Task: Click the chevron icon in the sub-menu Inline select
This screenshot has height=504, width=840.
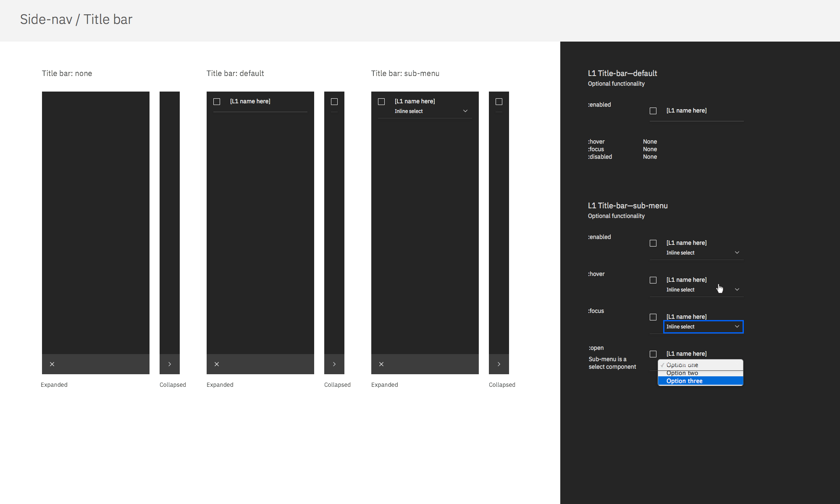Action: pyautogui.click(x=465, y=111)
